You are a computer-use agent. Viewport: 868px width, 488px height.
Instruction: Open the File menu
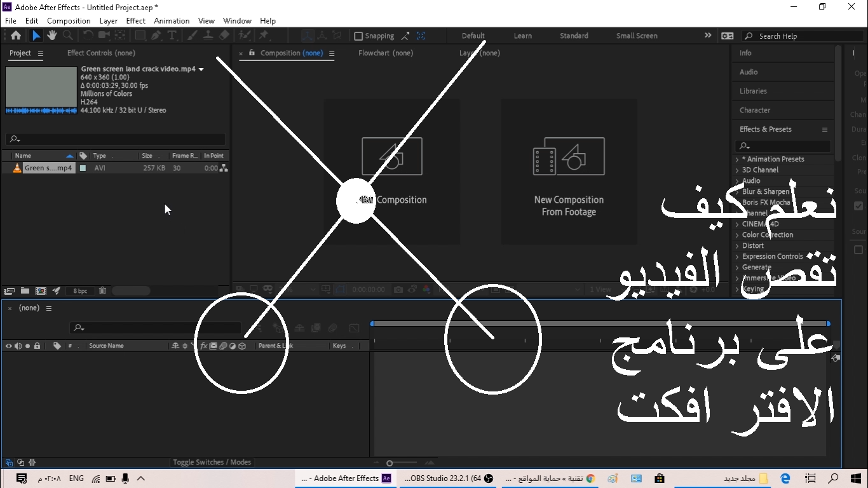click(11, 21)
